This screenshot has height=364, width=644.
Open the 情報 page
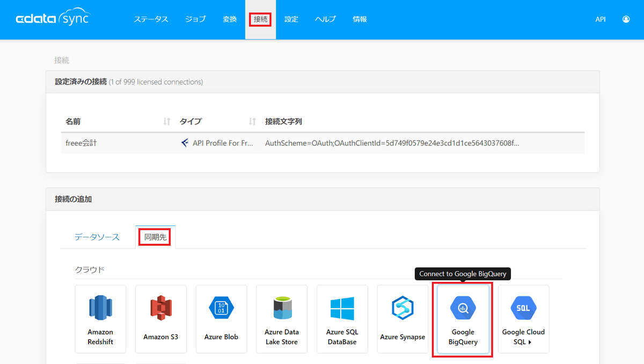[x=360, y=19]
